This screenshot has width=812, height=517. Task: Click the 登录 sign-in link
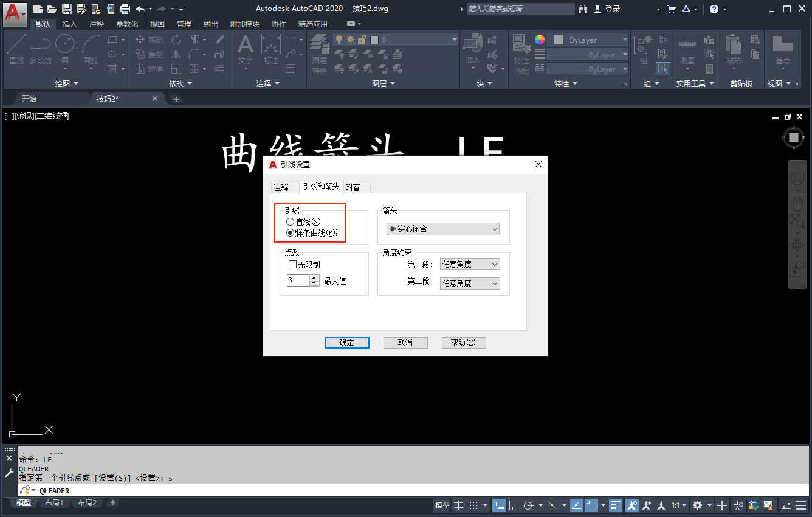[613, 9]
